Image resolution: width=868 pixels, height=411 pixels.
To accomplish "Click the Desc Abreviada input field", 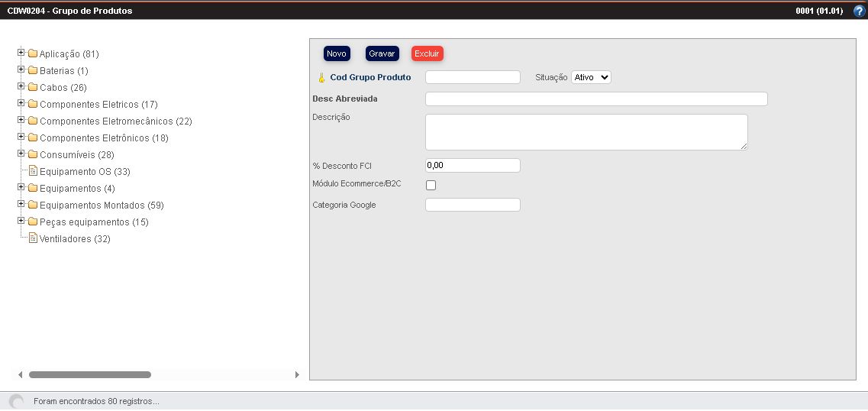I will point(595,99).
